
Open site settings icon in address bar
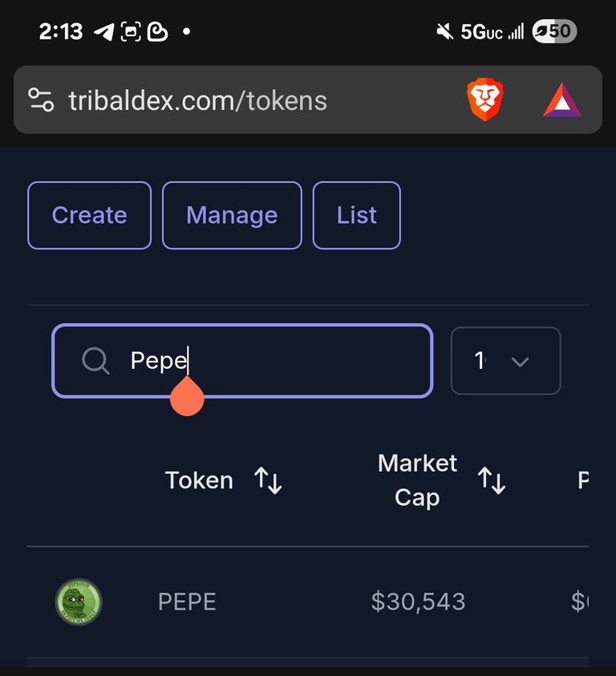pos(41,100)
